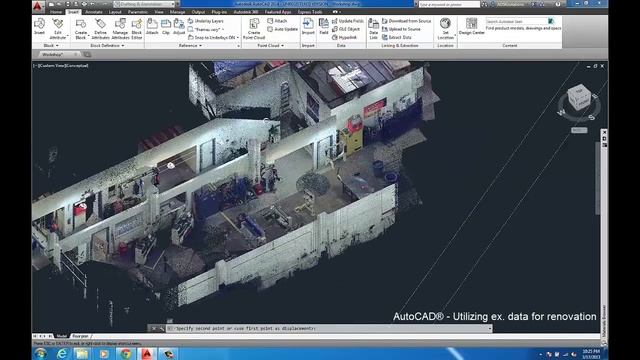Click the Autodesk Seek search button
Viewport: 640px width, 360px height.
(x=551, y=21)
